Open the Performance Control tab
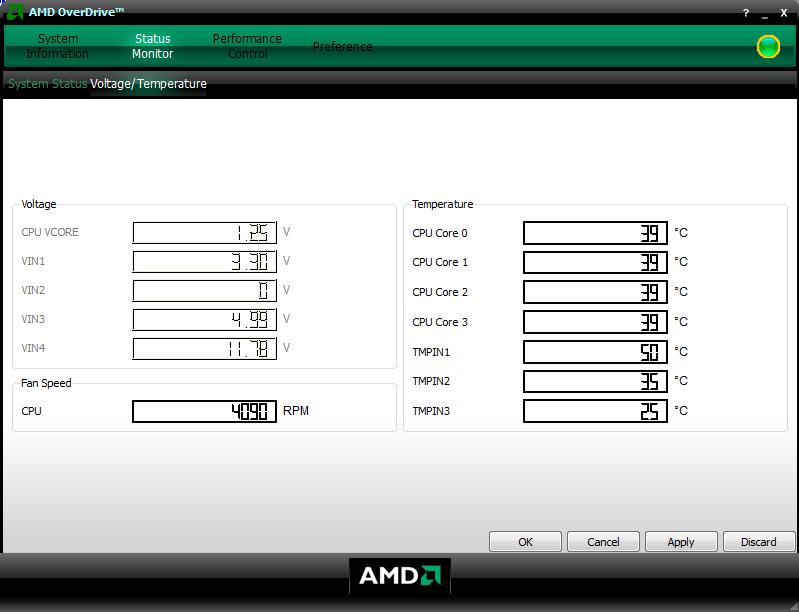The width and height of the screenshot is (799, 612). [247, 46]
